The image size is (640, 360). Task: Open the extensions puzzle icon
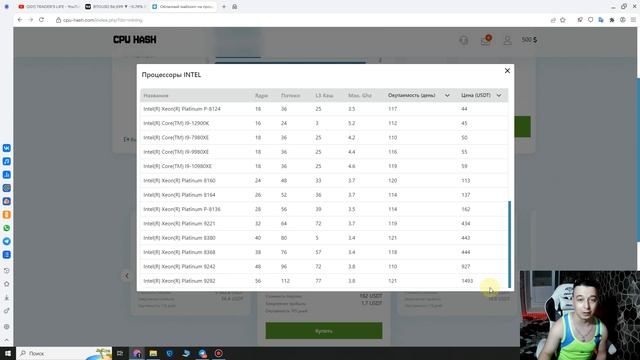611,20
